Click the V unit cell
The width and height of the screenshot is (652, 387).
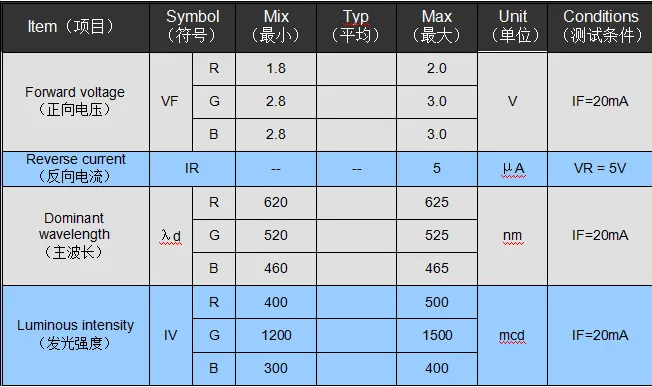513,102
